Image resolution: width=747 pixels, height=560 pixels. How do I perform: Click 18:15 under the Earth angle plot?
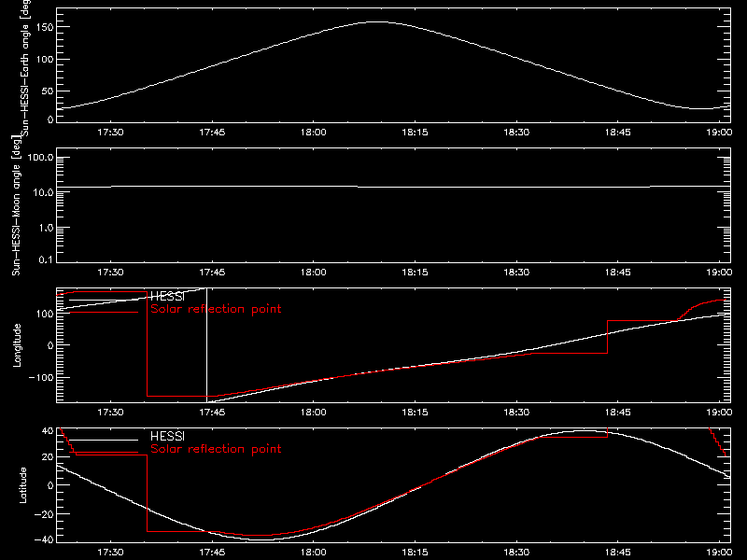click(415, 133)
